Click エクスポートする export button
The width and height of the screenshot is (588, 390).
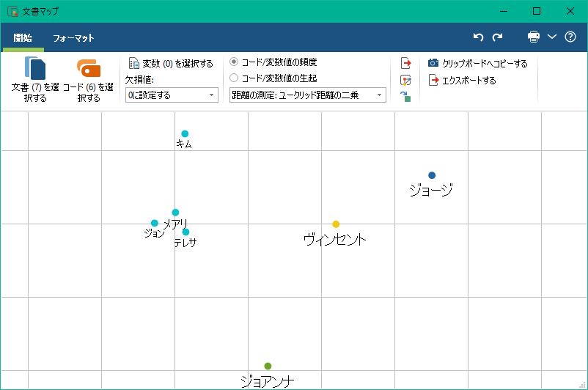point(463,80)
